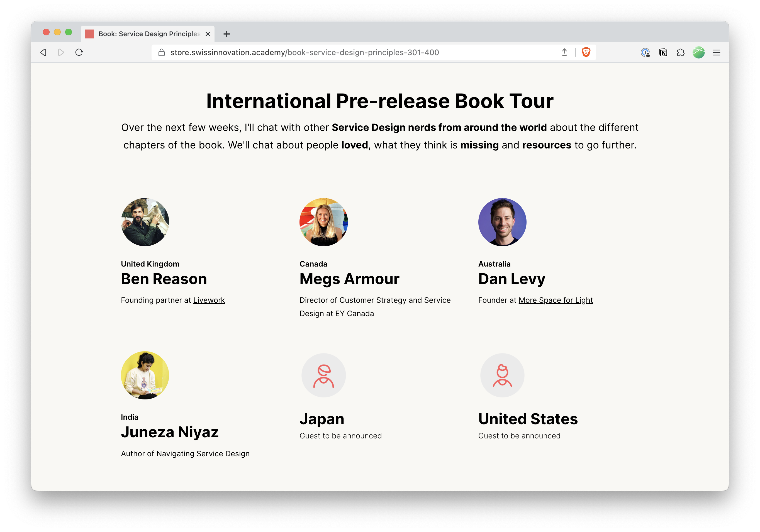Click Dan Levy's profile photo

[x=502, y=222]
